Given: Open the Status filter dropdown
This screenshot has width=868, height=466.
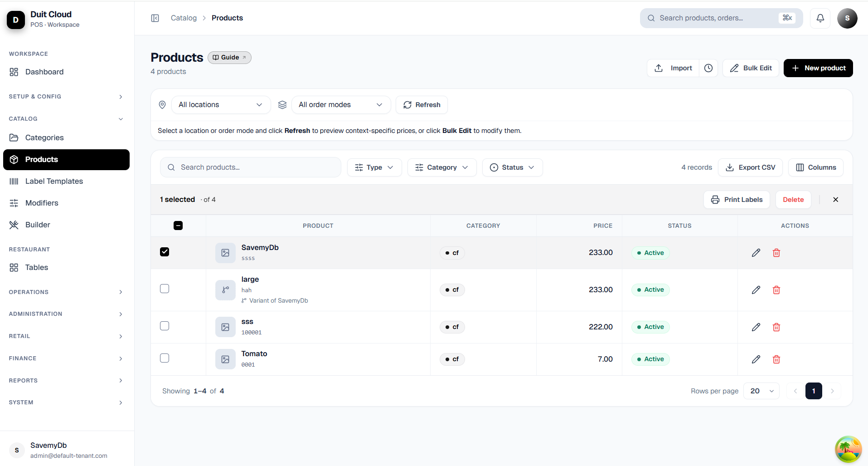Looking at the screenshot, I should click(513, 167).
